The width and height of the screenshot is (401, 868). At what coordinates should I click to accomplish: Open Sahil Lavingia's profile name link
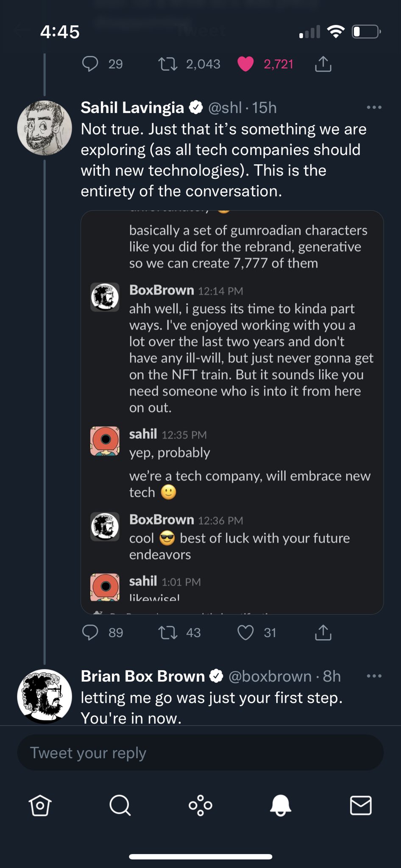pos(132,108)
